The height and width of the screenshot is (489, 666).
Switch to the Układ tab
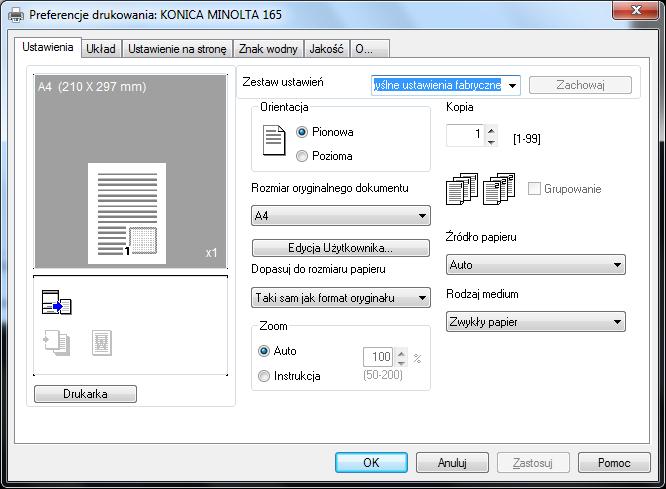click(x=101, y=49)
